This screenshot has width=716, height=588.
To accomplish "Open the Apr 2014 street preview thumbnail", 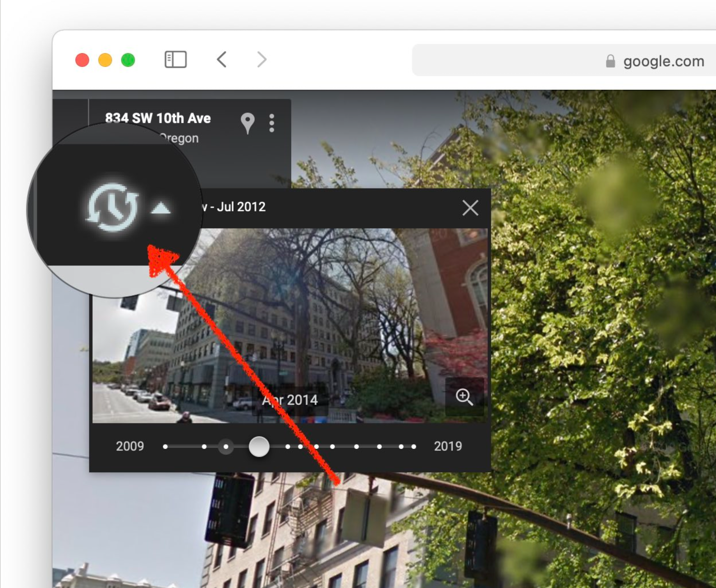I will (290, 325).
